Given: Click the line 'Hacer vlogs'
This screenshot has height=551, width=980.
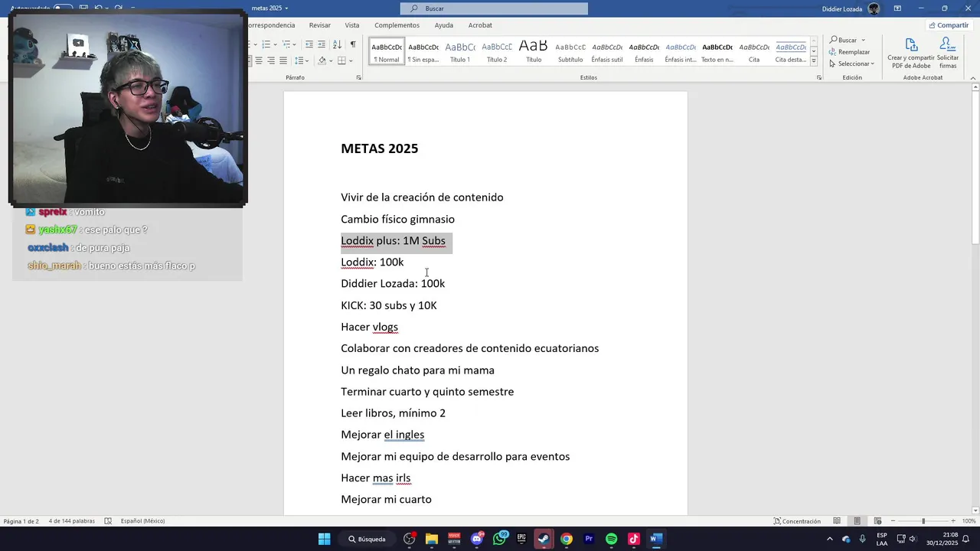Looking at the screenshot, I should pyautogui.click(x=369, y=327).
